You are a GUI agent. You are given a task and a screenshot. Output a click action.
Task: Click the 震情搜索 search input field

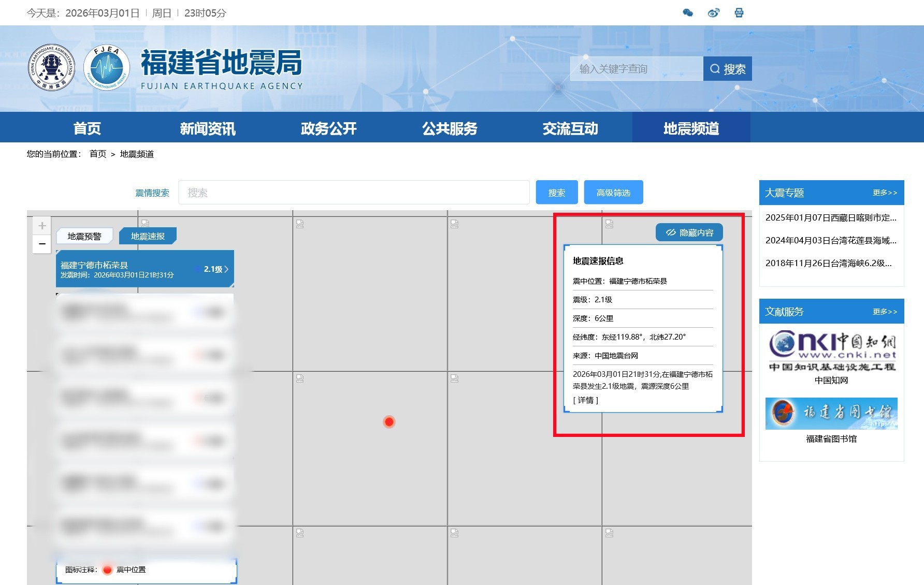pyautogui.click(x=354, y=193)
